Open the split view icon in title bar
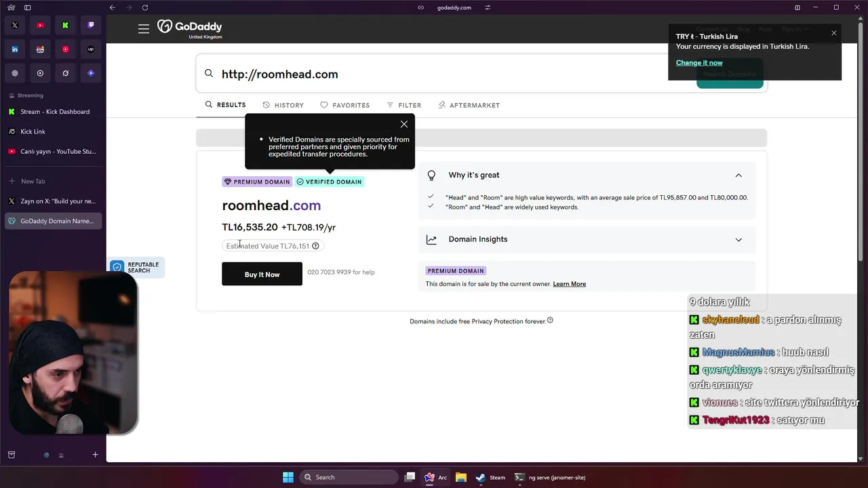The image size is (868, 488). coord(797,7)
